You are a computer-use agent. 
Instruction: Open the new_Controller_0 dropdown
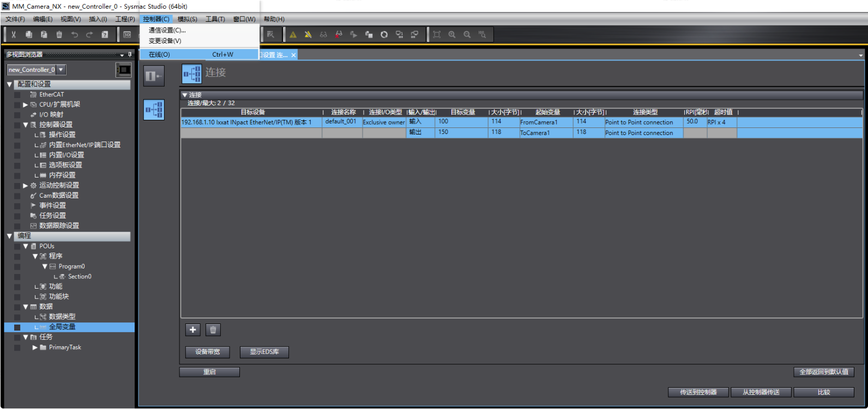[x=61, y=70]
